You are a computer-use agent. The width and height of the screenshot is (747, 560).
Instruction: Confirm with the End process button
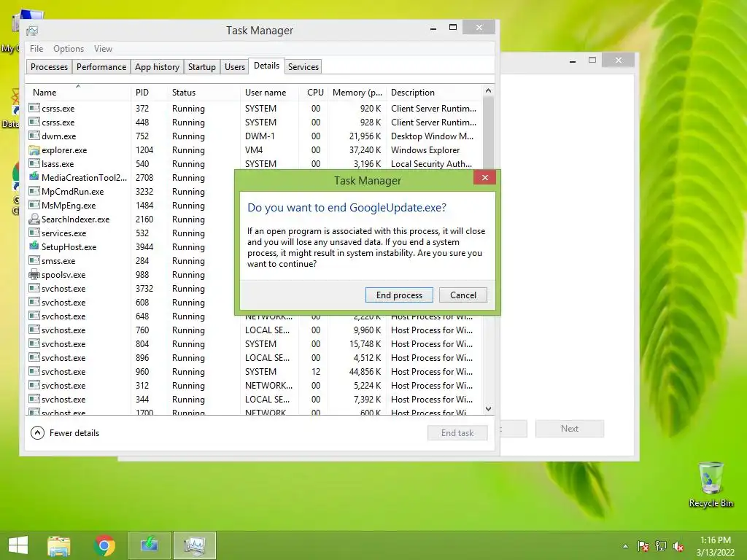pos(399,295)
